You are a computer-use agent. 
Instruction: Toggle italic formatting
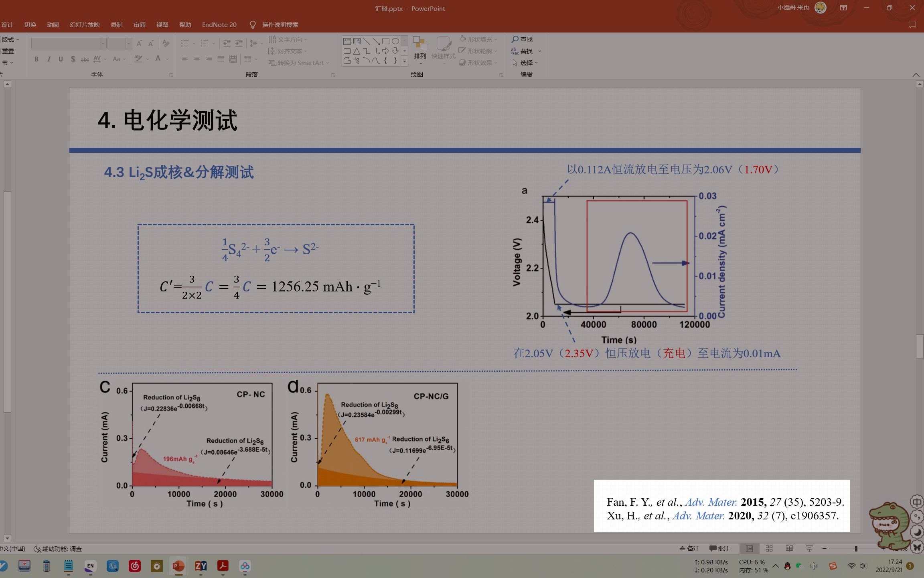pyautogui.click(x=49, y=59)
